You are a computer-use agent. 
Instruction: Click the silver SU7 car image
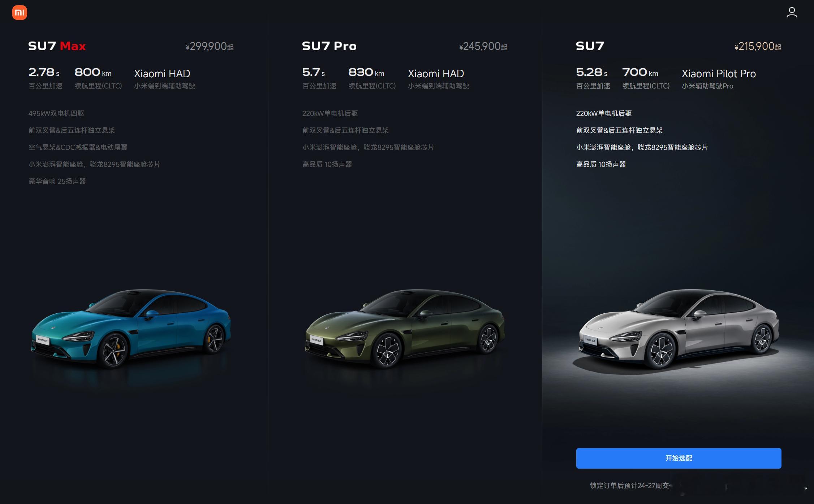pos(679,329)
